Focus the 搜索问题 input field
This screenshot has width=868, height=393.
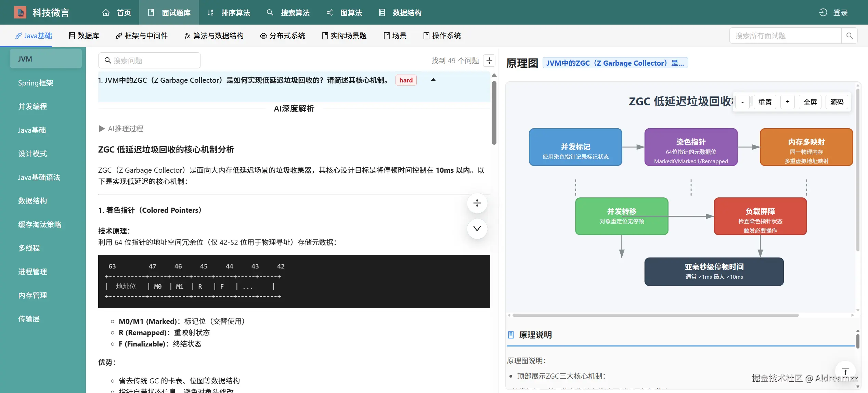click(x=150, y=61)
